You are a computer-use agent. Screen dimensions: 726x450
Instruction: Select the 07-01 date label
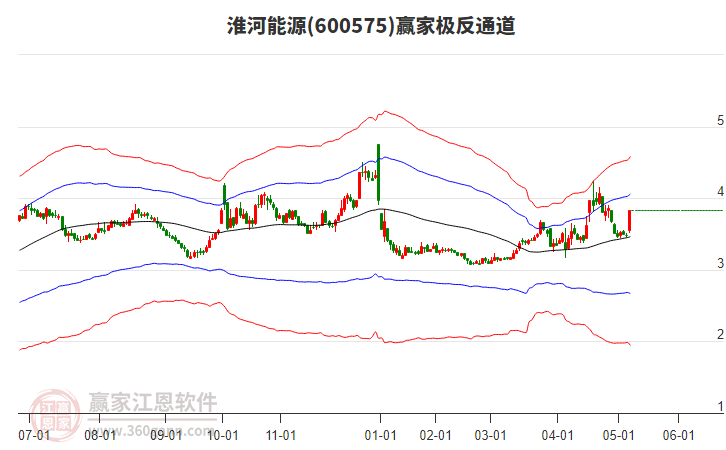[34, 436]
